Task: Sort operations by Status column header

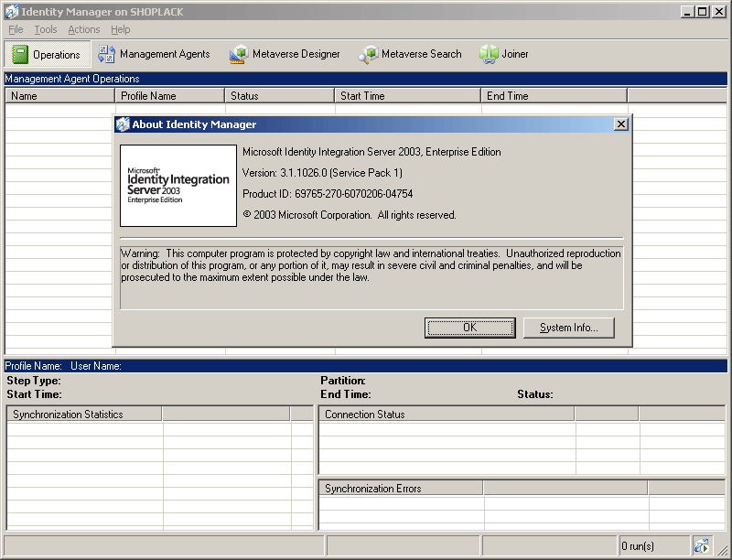Action: tap(280, 96)
